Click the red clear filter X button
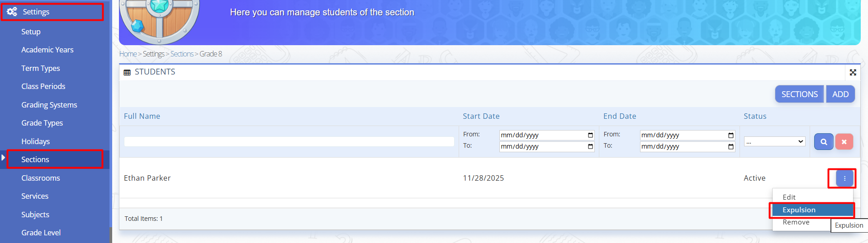 pyautogui.click(x=844, y=142)
